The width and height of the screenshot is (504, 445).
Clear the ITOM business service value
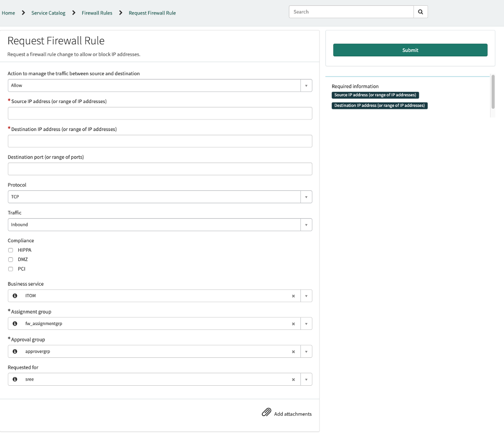(x=293, y=296)
